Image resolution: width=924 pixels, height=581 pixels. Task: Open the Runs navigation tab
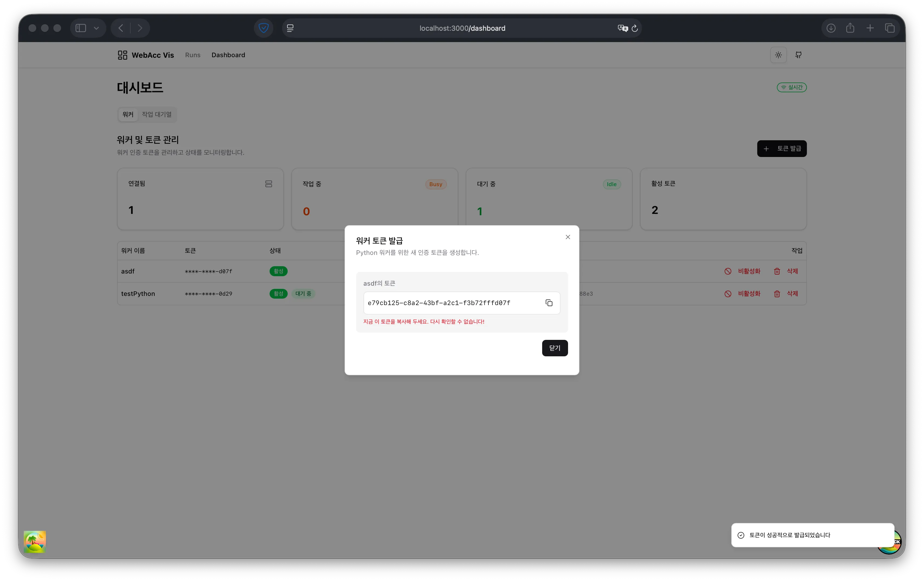(x=193, y=55)
